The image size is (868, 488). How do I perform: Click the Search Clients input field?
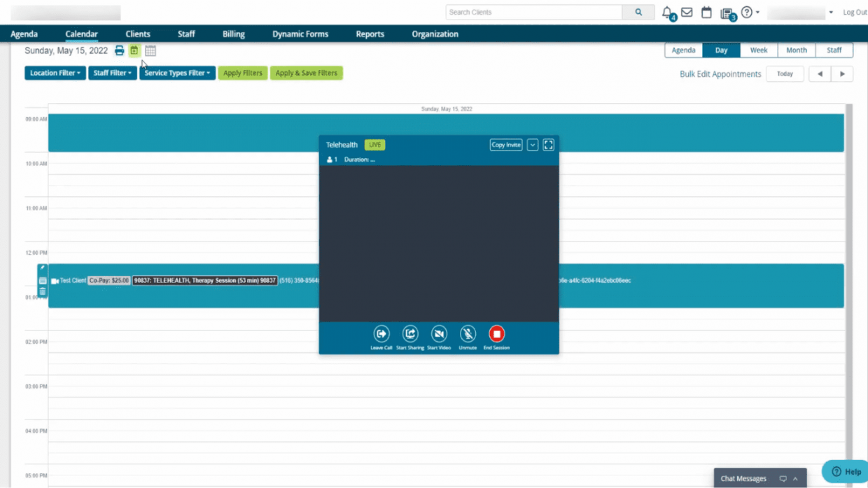tap(534, 12)
